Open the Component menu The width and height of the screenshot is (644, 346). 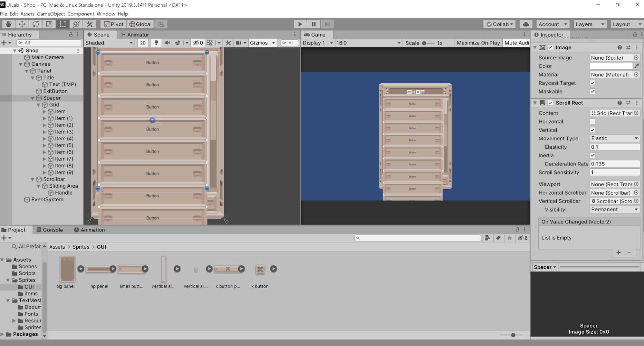[81, 14]
